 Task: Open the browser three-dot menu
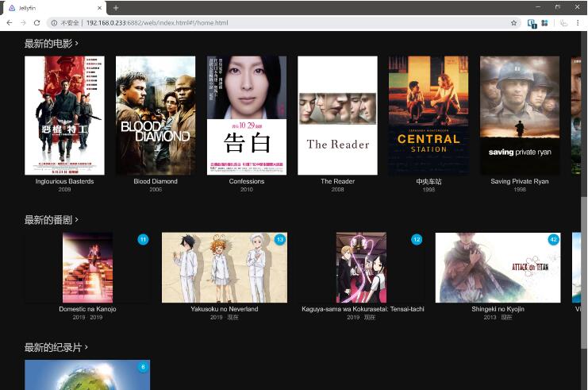point(578,23)
